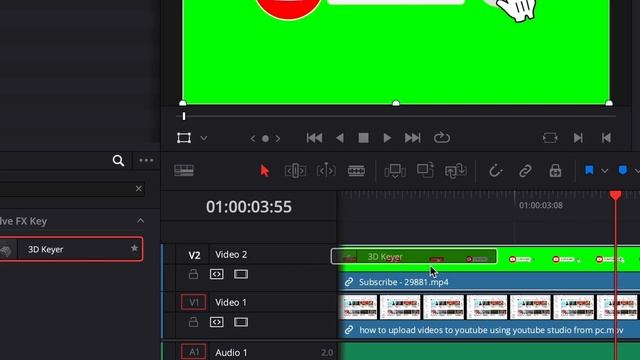Toggle the Linked Selection chain icon
The image size is (640, 360).
tap(525, 171)
